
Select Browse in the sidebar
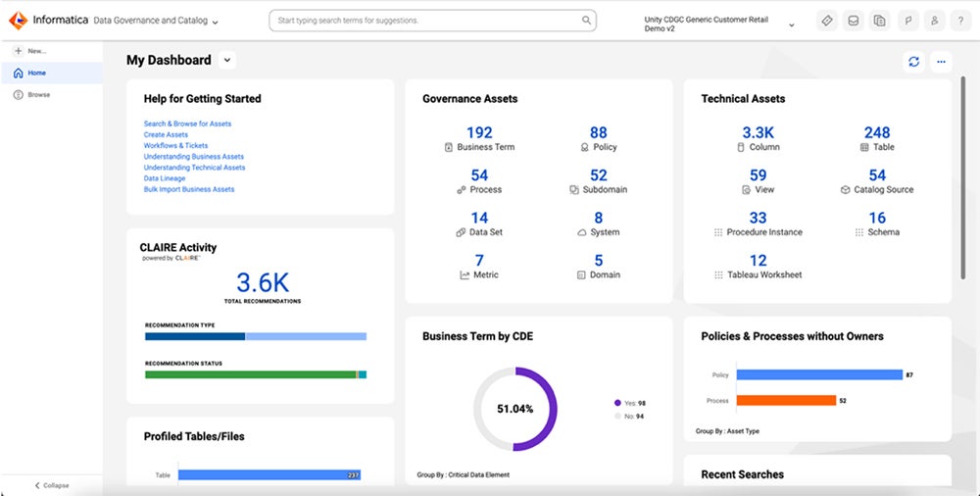(x=38, y=95)
